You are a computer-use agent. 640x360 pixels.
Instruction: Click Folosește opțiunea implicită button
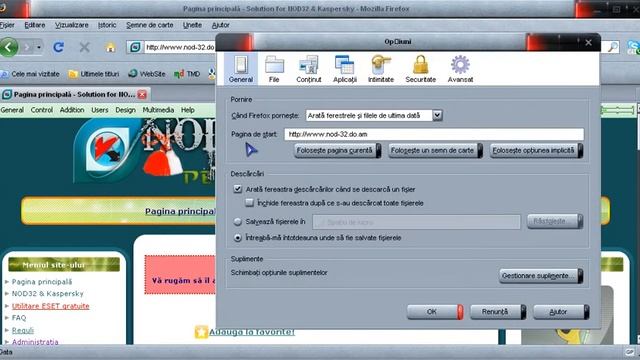tap(536, 151)
